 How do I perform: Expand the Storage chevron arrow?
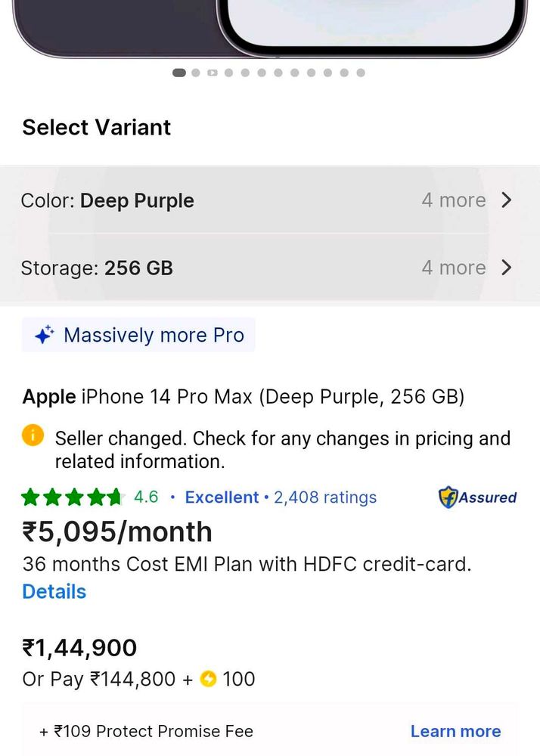point(507,268)
